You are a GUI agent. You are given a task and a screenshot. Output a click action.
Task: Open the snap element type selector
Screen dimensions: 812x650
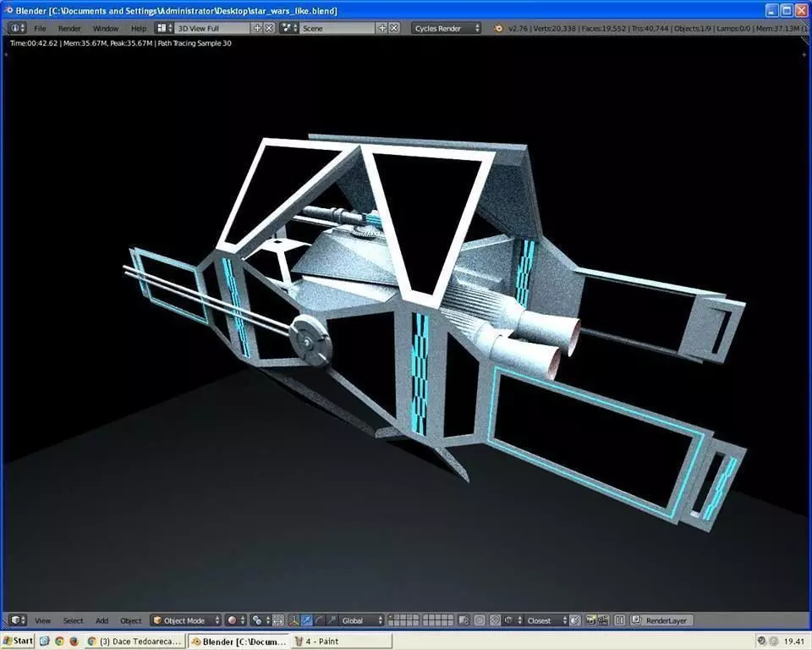click(512, 620)
